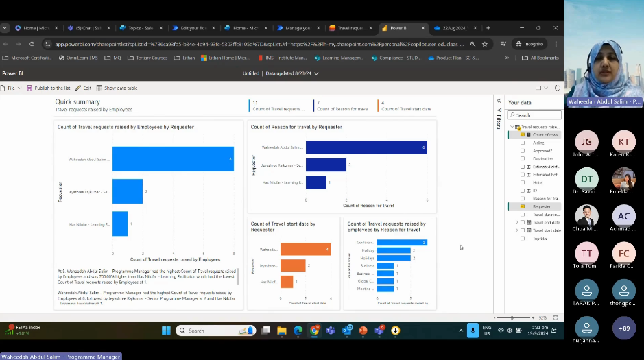644x360 pixels.
Task: Check the Airline field checkbox
Action: click(523, 143)
